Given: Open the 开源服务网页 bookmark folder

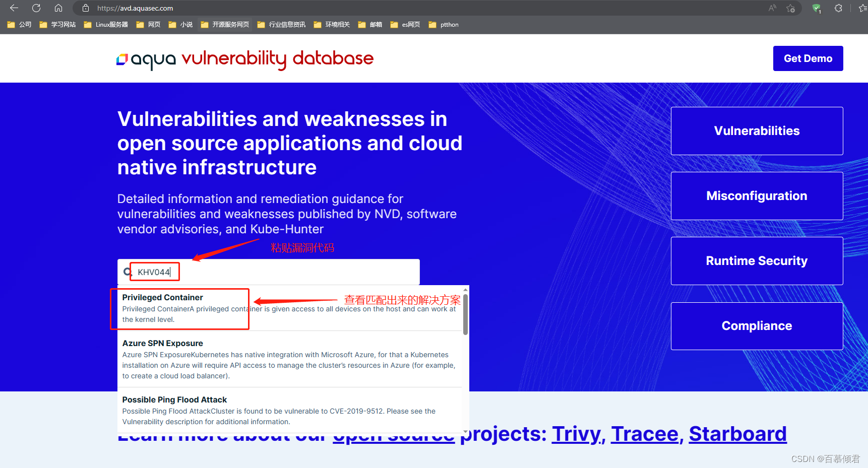Looking at the screenshot, I should [225, 24].
